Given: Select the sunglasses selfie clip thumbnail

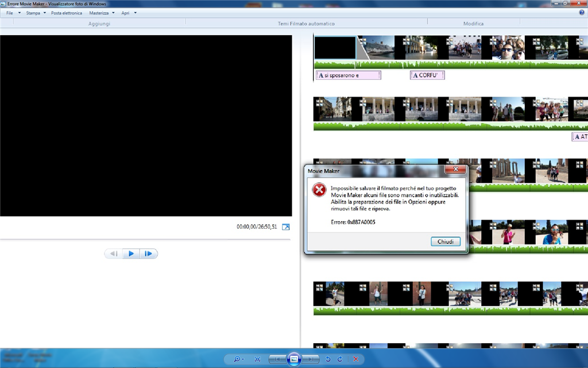Looking at the screenshot, I should coord(508,48).
